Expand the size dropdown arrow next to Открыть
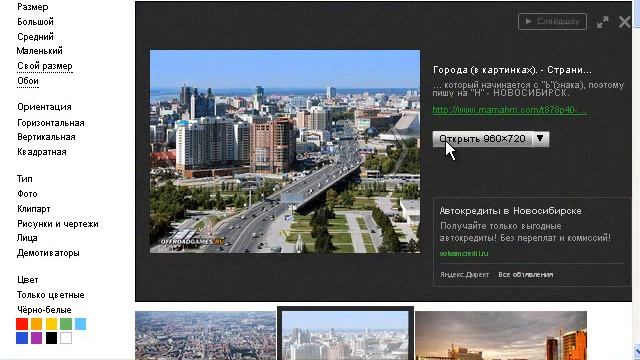This screenshot has height=360, width=640. point(540,139)
